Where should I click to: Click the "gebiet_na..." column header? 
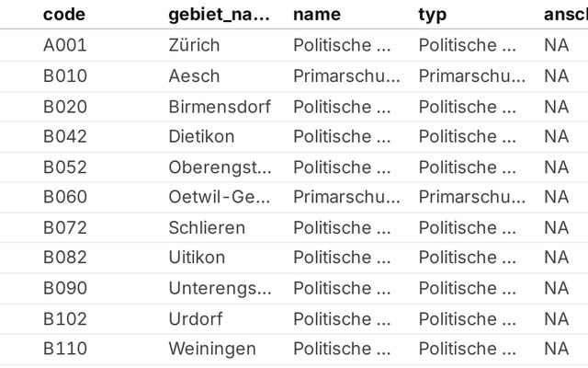[220, 15]
